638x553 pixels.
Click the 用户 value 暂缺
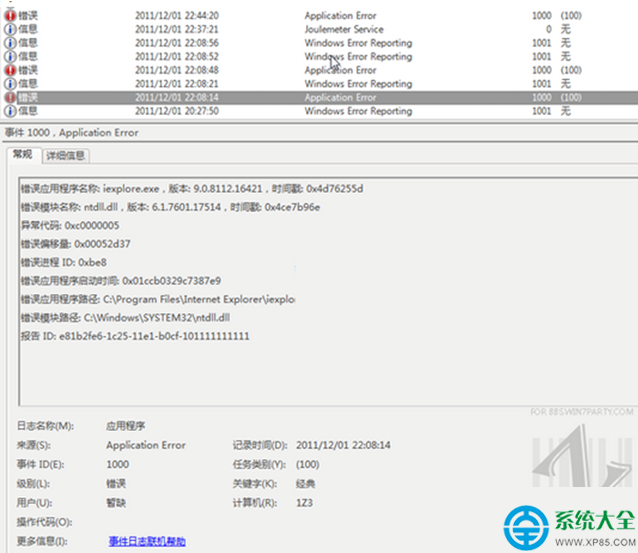click(x=116, y=503)
